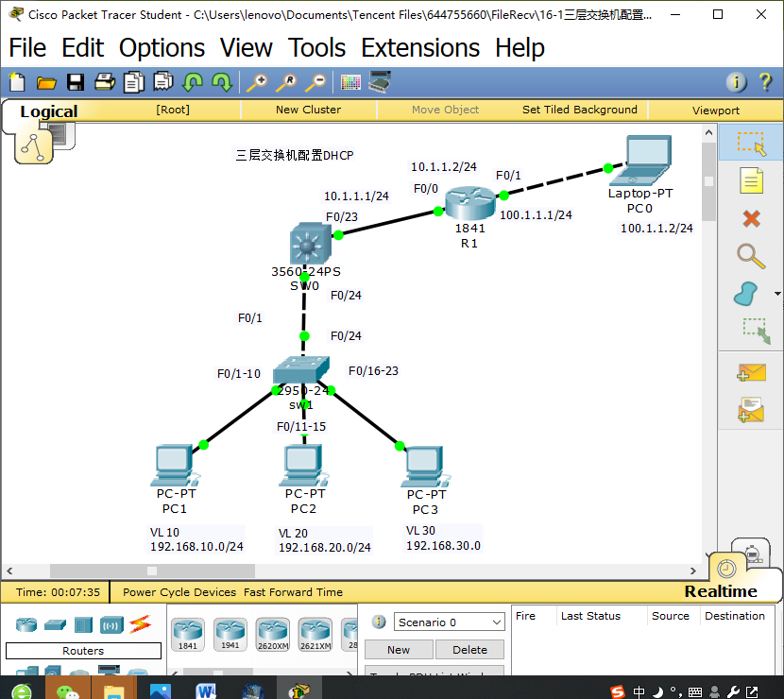Click the help question mark icon
The image size is (784, 699).
pos(765,82)
